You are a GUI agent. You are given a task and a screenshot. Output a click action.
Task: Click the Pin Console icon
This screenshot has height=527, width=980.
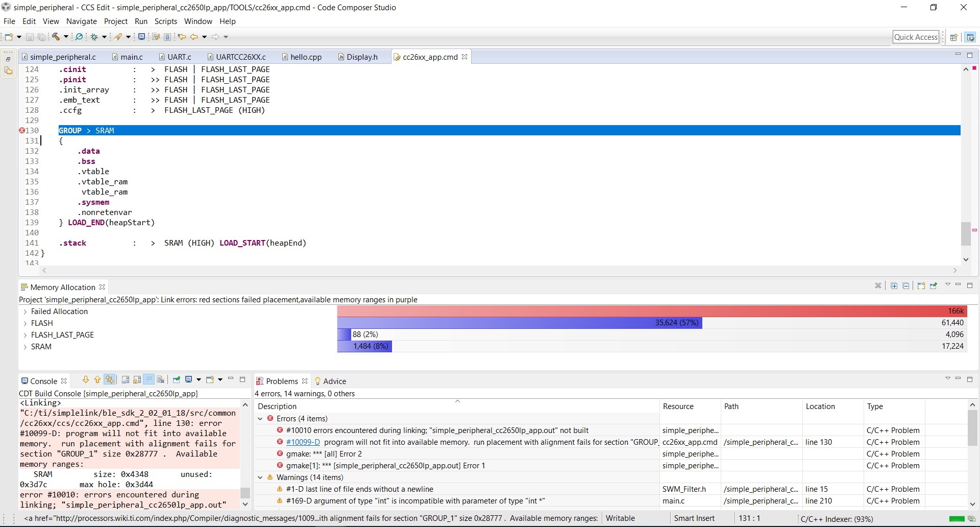(176, 379)
